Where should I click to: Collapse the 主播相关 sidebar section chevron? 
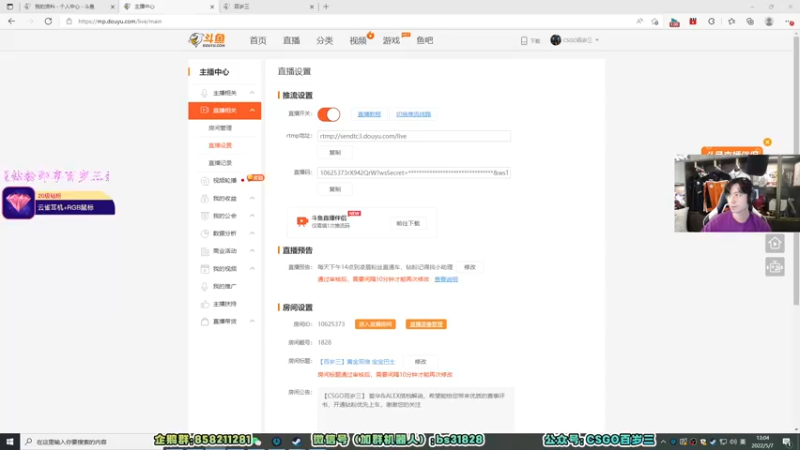tap(252, 93)
